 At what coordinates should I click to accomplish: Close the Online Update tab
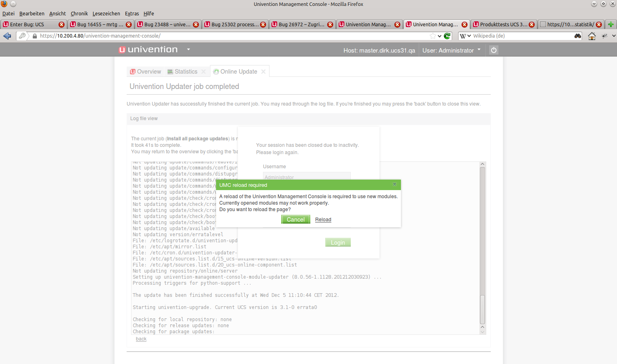pos(263,72)
